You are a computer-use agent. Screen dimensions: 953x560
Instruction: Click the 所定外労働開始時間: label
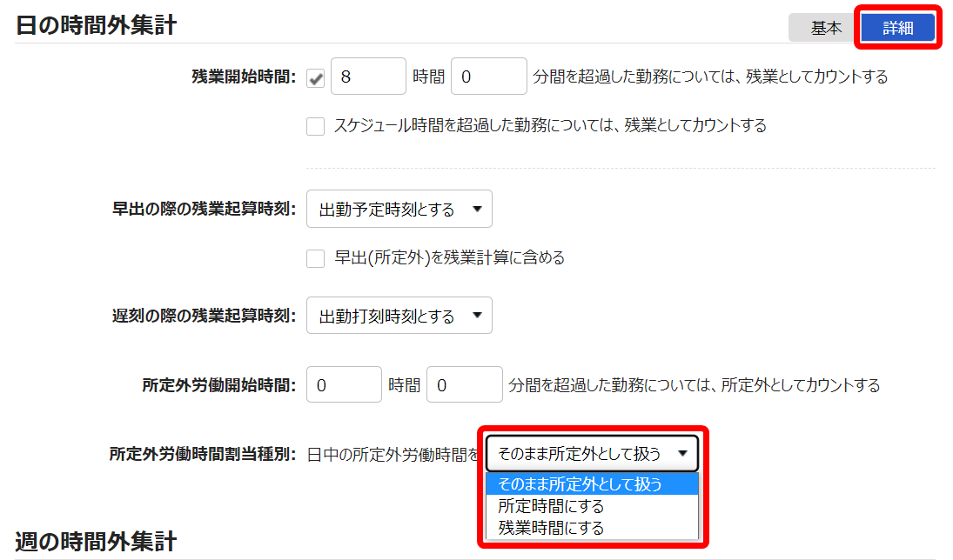218,385
